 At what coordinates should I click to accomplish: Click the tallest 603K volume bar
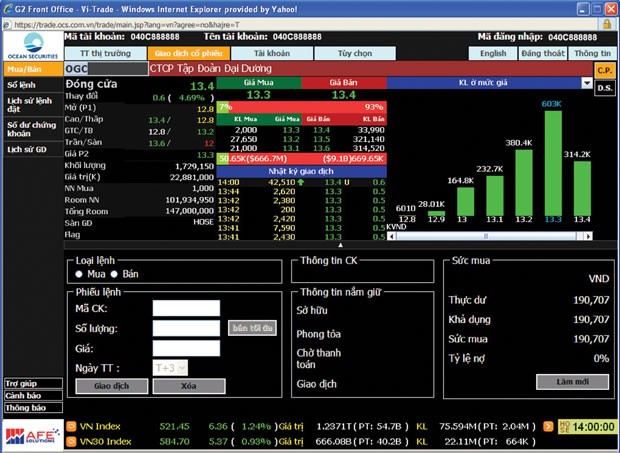[x=551, y=160]
